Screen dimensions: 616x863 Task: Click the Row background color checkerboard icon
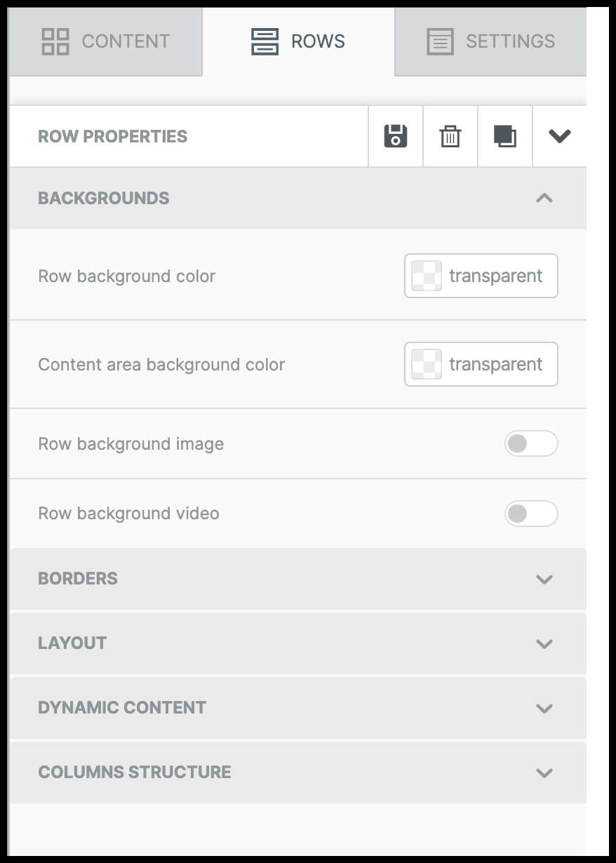427,276
